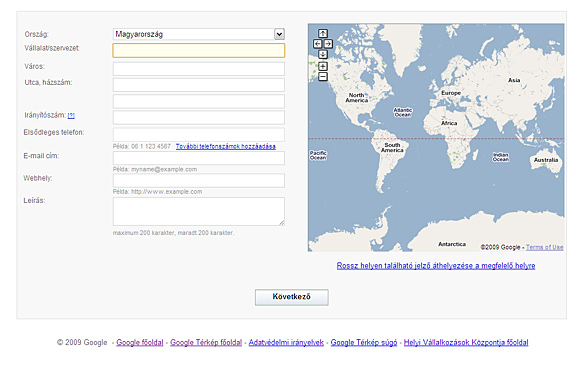Click További telefonszámok hozzáadása link
The width and height of the screenshot is (580, 380).
click(226, 147)
